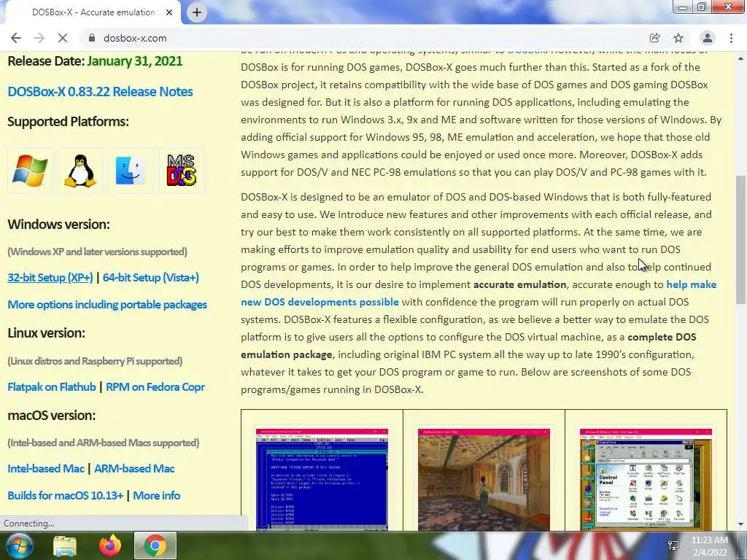
Task: Click the browser Back arrow
Action: point(16,38)
